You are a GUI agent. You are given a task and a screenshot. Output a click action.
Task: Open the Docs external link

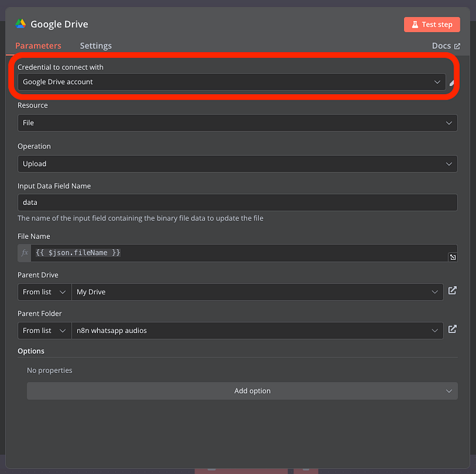446,46
